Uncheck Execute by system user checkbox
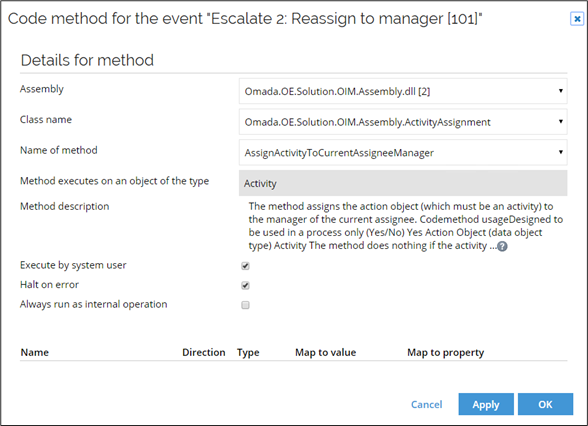588x426 pixels. pos(245,266)
